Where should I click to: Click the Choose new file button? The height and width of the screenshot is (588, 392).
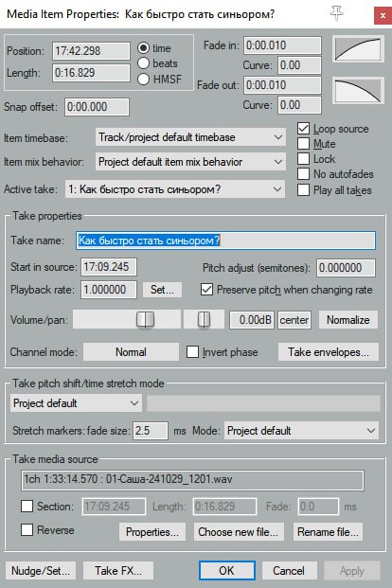tap(239, 532)
